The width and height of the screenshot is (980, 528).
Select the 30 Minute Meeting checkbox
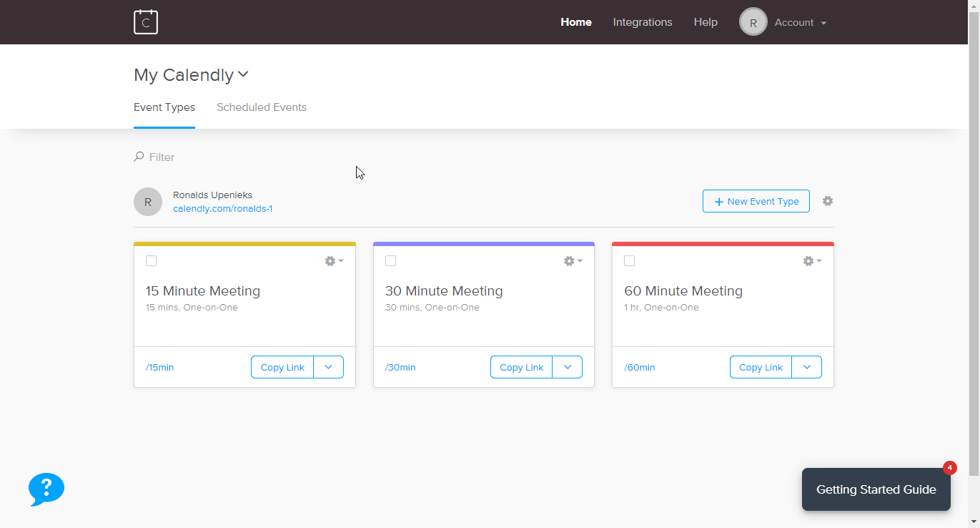390,260
